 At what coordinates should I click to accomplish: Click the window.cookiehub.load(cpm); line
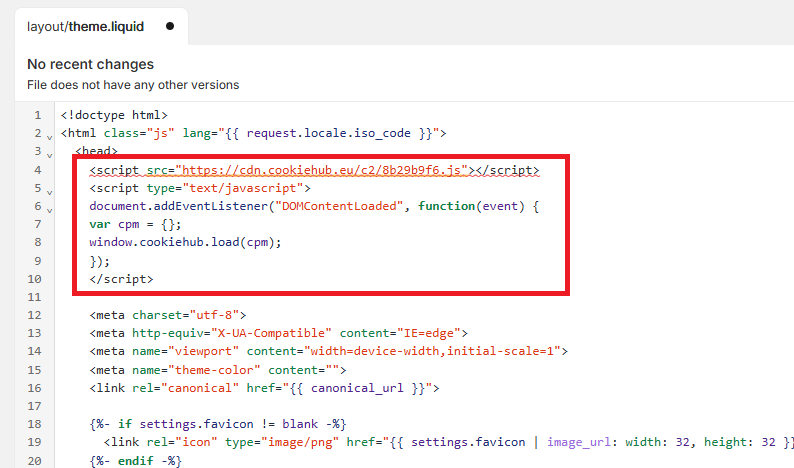click(x=185, y=242)
